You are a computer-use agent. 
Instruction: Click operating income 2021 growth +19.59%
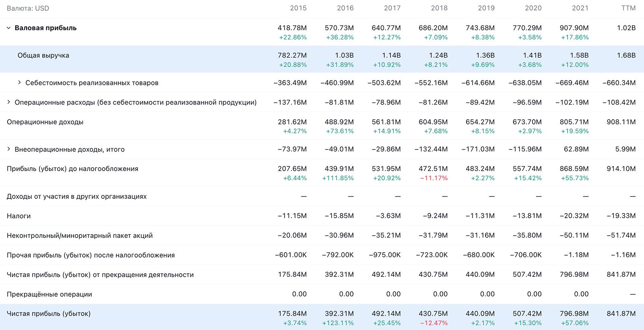575,131
